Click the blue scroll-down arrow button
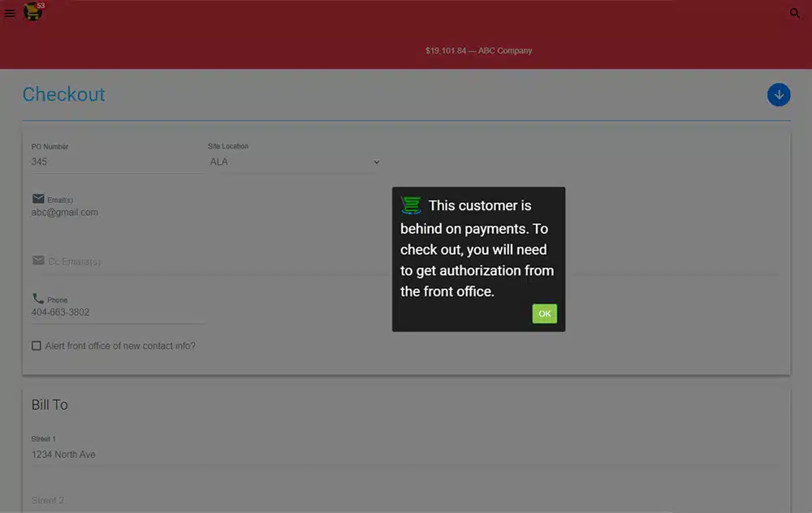Screen dimensions: 812x513 coord(779,95)
